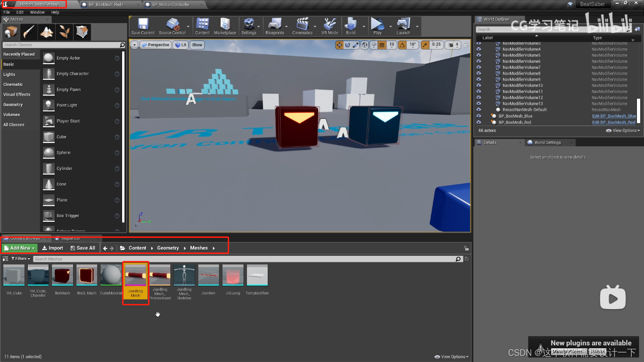Screen dimensions: 644x362
Task: Switch to the BP_MotionController tab
Action: click(x=171, y=4)
